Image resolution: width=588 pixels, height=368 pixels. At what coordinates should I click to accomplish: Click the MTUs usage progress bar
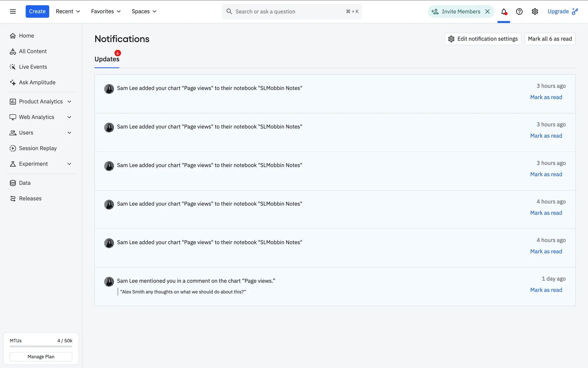(41, 347)
